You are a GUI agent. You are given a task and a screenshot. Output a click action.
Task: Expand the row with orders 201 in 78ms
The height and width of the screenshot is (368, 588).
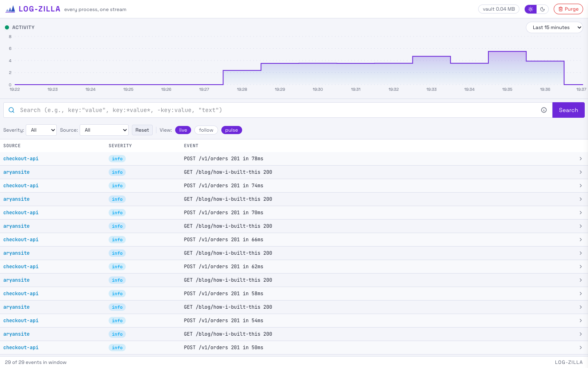580,159
